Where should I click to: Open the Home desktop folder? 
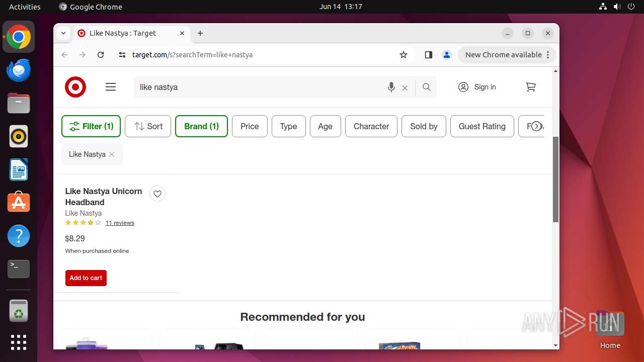610,330
